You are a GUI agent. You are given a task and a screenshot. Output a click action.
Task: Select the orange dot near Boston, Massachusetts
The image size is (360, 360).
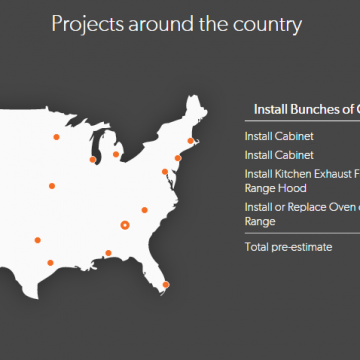tap(190, 141)
